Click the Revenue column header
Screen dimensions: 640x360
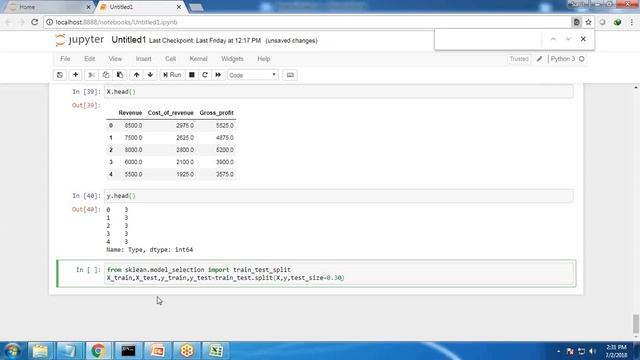tap(130, 113)
